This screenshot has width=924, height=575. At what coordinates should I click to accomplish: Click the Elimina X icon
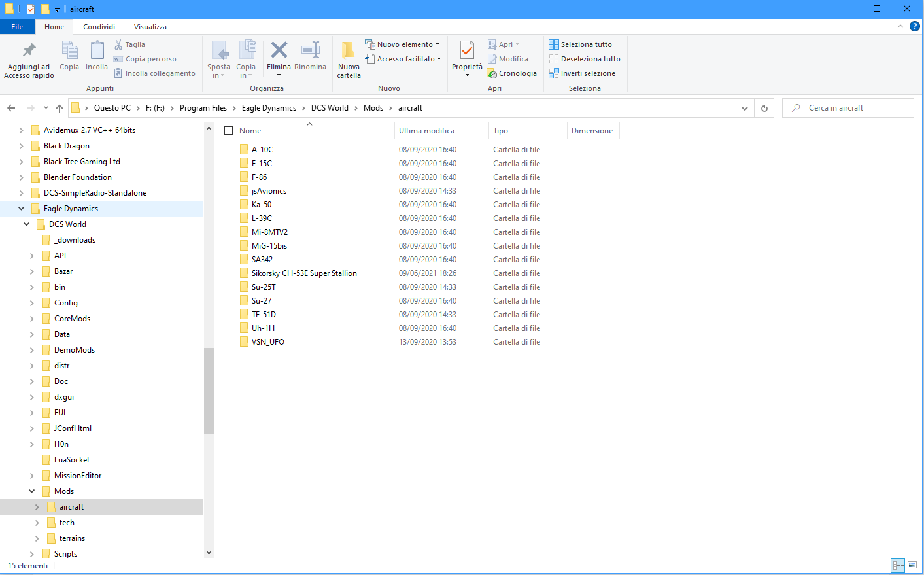(x=279, y=50)
